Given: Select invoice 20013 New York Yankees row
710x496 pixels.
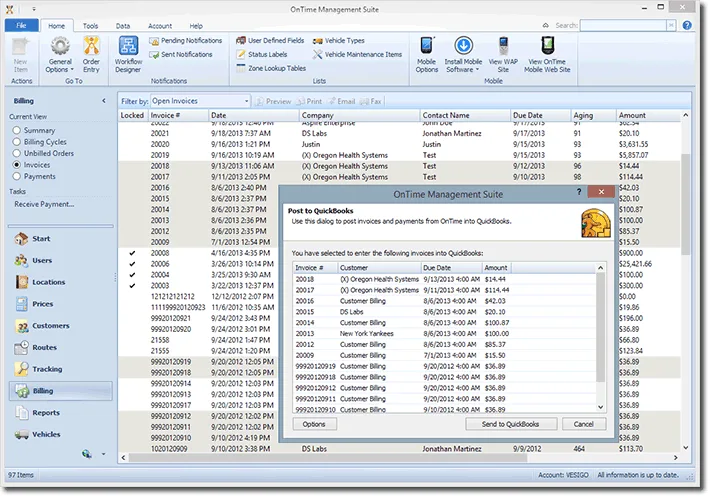Looking at the screenshot, I should [x=444, y=334].
